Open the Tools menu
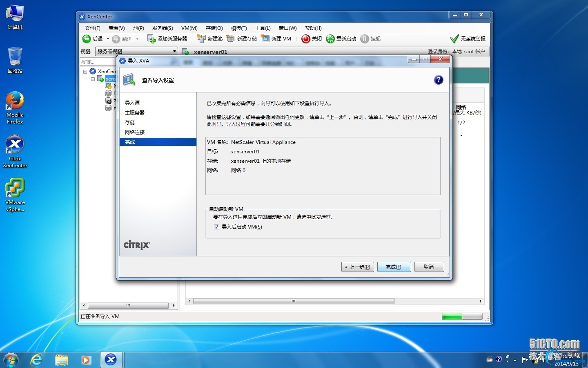The height and width of the screenshot is (368, 588). pos(263,28)
